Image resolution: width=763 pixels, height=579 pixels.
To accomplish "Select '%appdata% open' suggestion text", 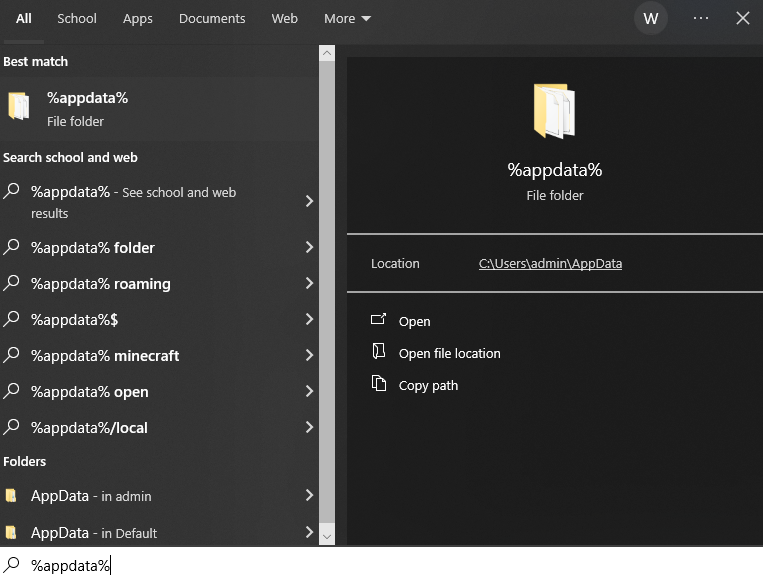I will pos(90,392).
